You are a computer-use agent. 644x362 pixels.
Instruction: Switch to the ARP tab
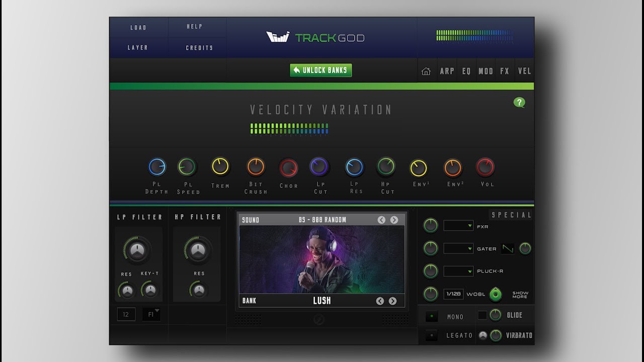click(447, 71)
